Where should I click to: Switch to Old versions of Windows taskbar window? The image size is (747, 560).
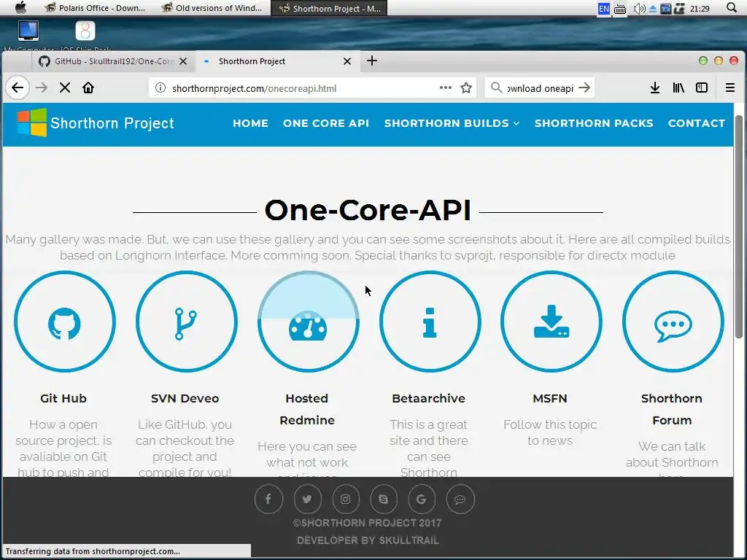click(212, 7)
